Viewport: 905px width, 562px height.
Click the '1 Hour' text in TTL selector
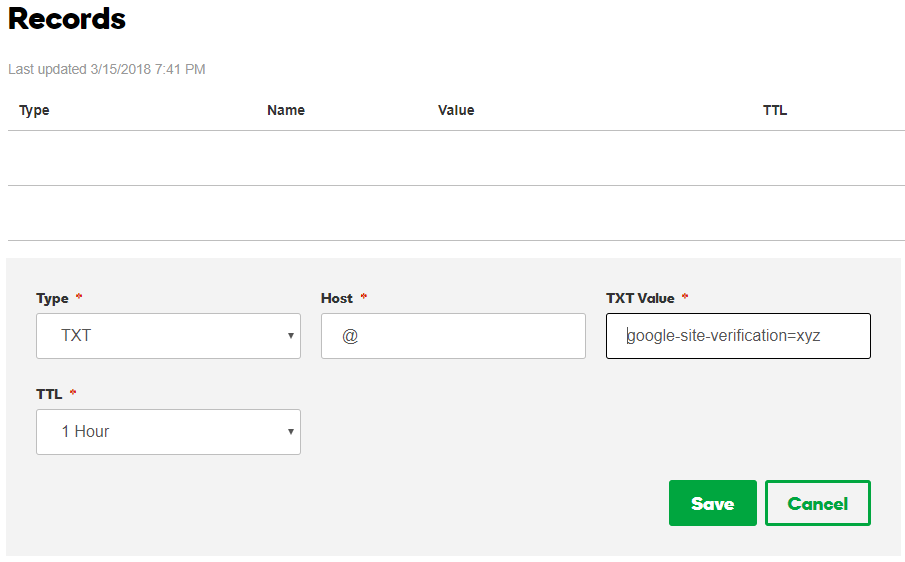pos(85,432)
